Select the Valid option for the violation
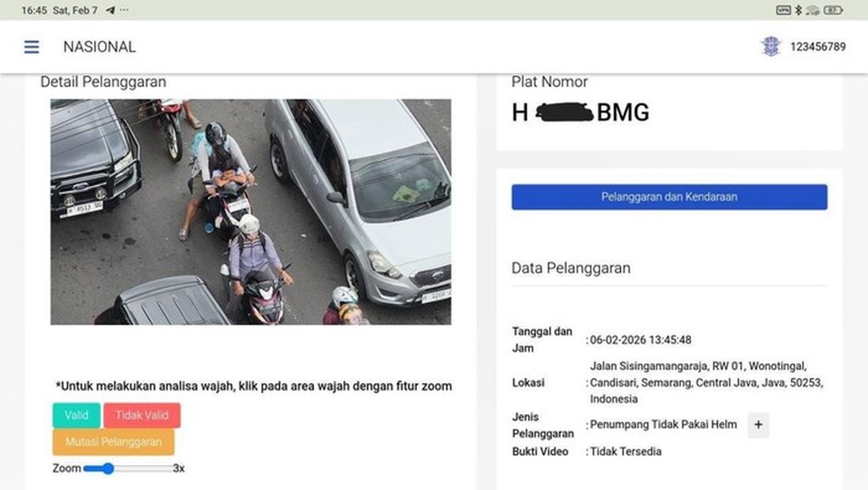 [x=75, y=415]
